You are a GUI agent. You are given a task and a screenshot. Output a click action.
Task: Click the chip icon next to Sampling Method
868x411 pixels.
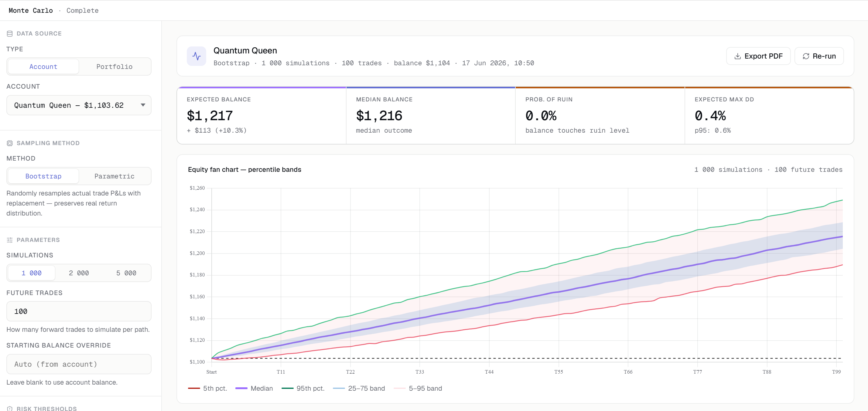10,143
